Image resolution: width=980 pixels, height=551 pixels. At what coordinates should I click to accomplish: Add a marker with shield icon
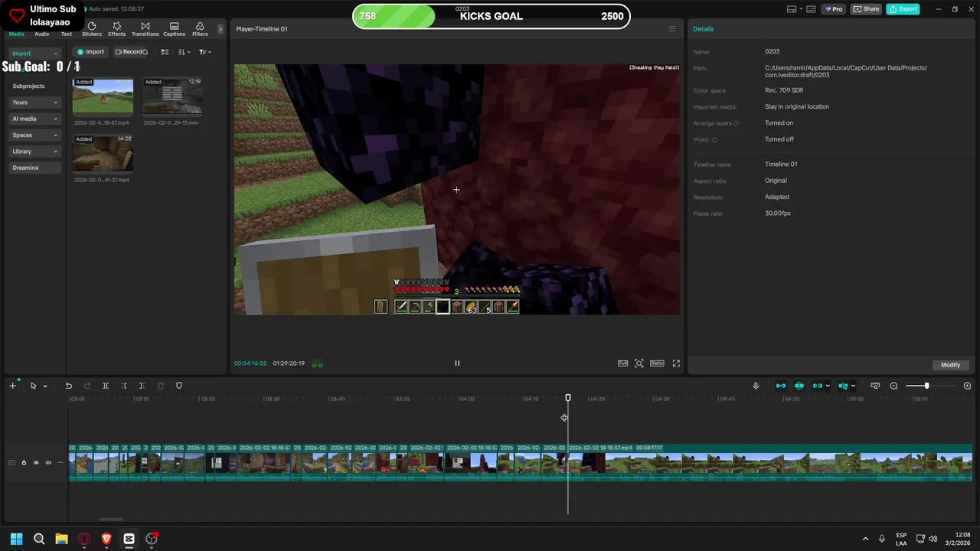tap(179, 386)
